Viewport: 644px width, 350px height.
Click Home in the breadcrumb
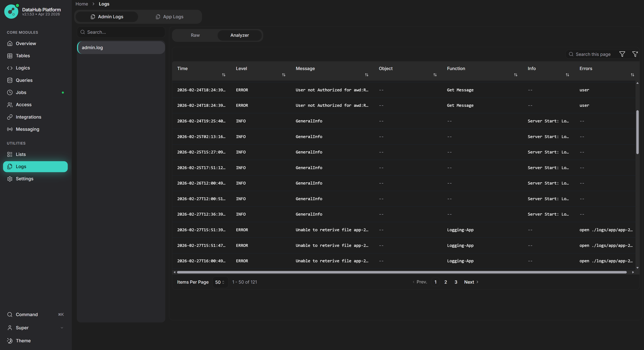[x=82, y=4]
